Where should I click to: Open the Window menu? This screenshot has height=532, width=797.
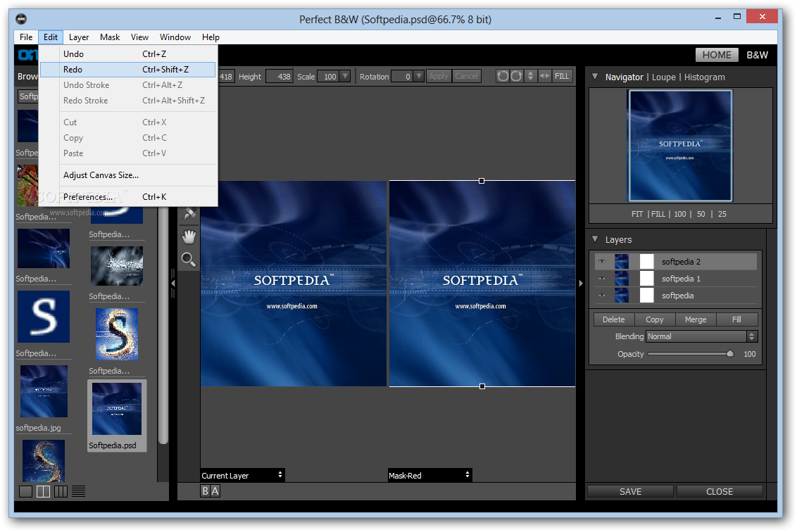click(x=175, y=37)
